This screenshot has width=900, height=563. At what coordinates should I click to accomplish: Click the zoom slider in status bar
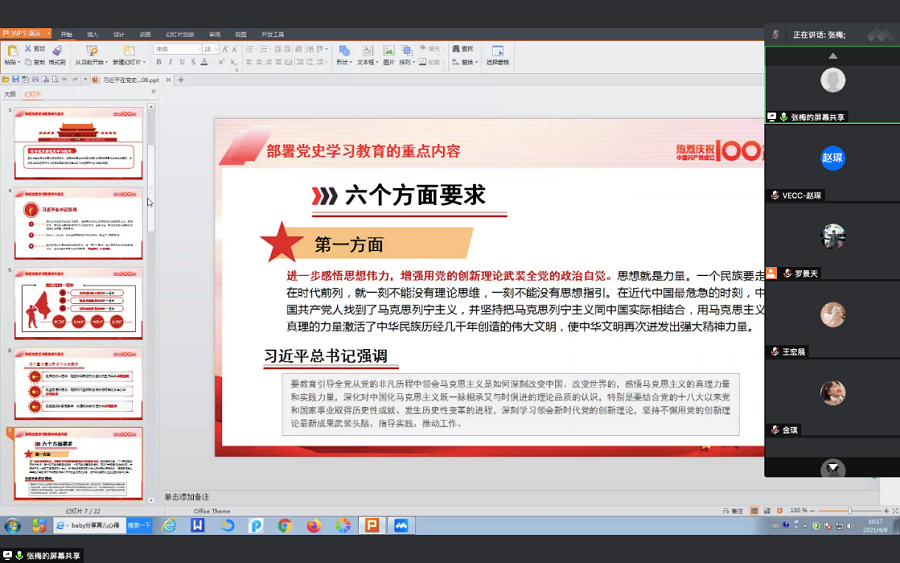(x=849, y=510)
